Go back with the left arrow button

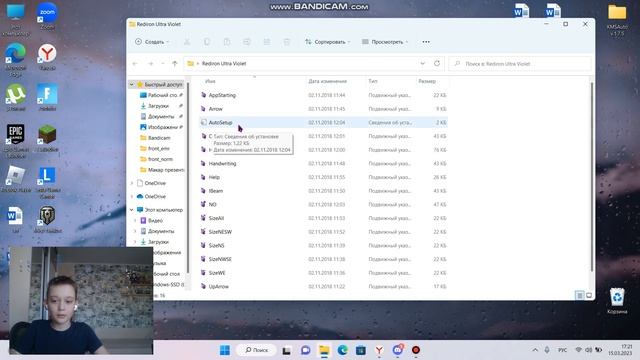tap(135, 64)
